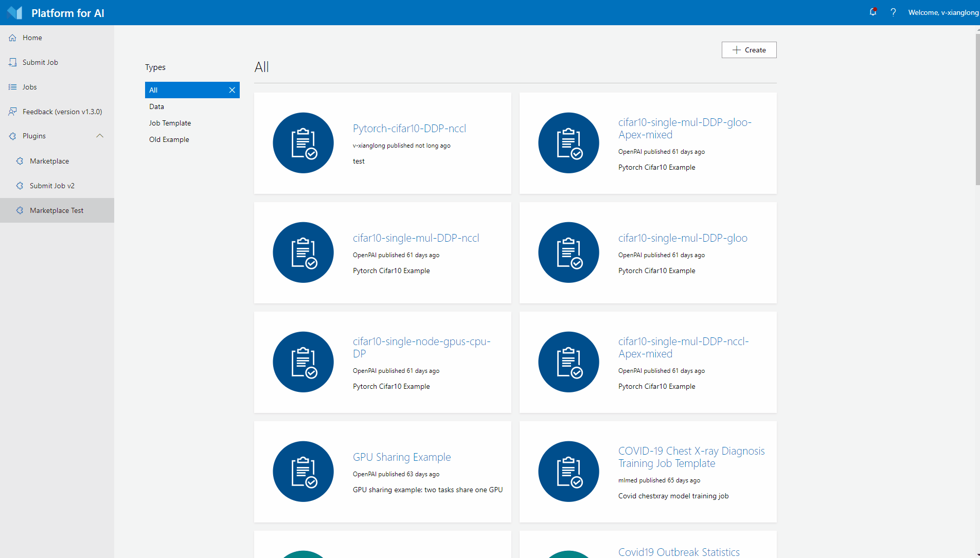
Task: Click the Marketplace Test plugin icon
Action: pyautogui.click(x=20, y=210)
